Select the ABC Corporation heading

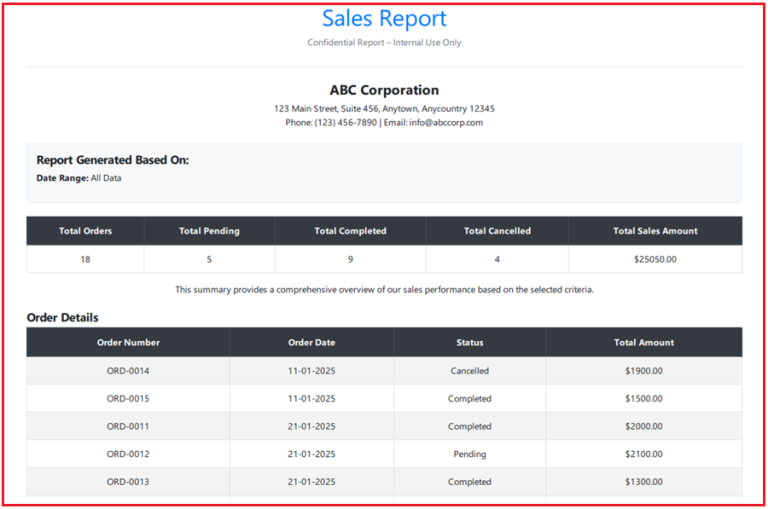(384, 90)
